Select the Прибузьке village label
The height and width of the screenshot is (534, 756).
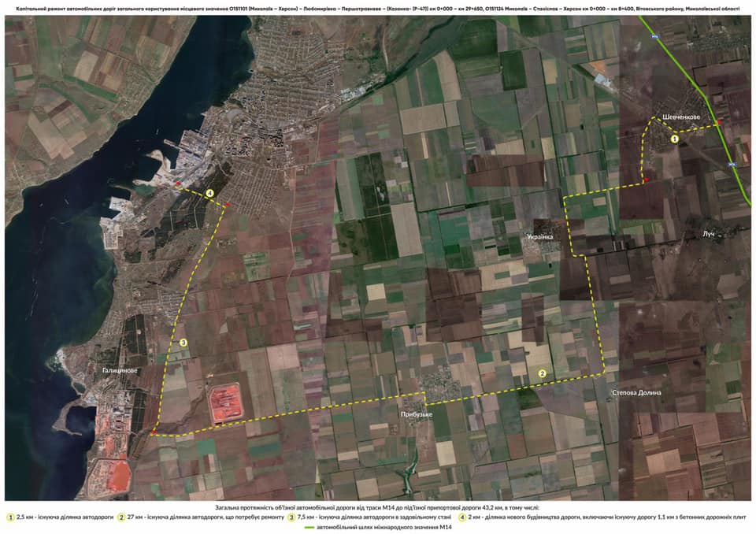coord(416,414)
